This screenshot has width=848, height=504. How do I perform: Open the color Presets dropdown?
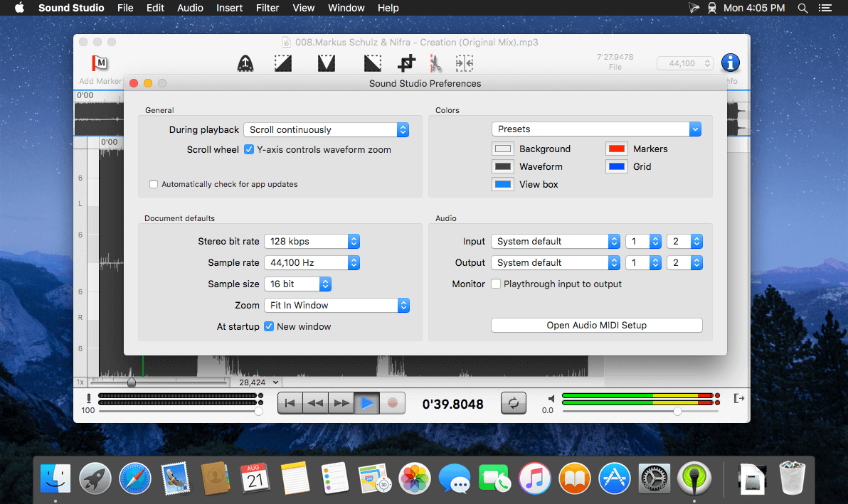pos(596,129)
